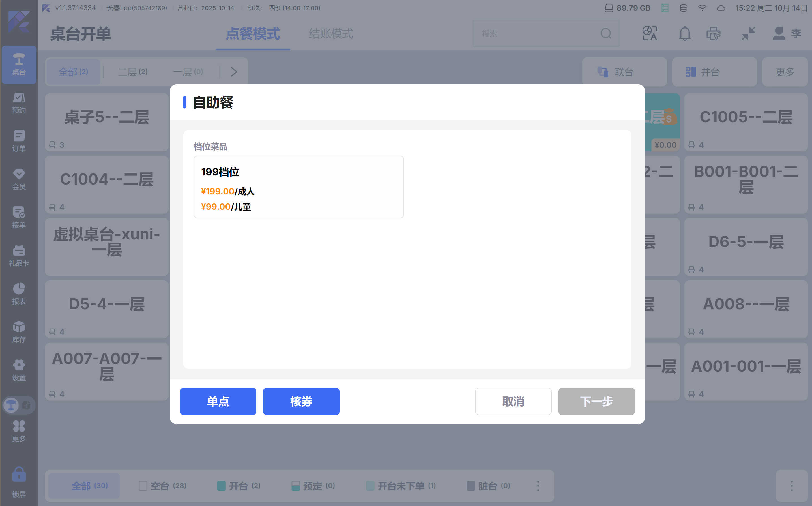The width and height of the screenshot is (812, 506).
Task: Toggle the table/quick-order mode switch in sidebar
Action: [x=19, y=405]
